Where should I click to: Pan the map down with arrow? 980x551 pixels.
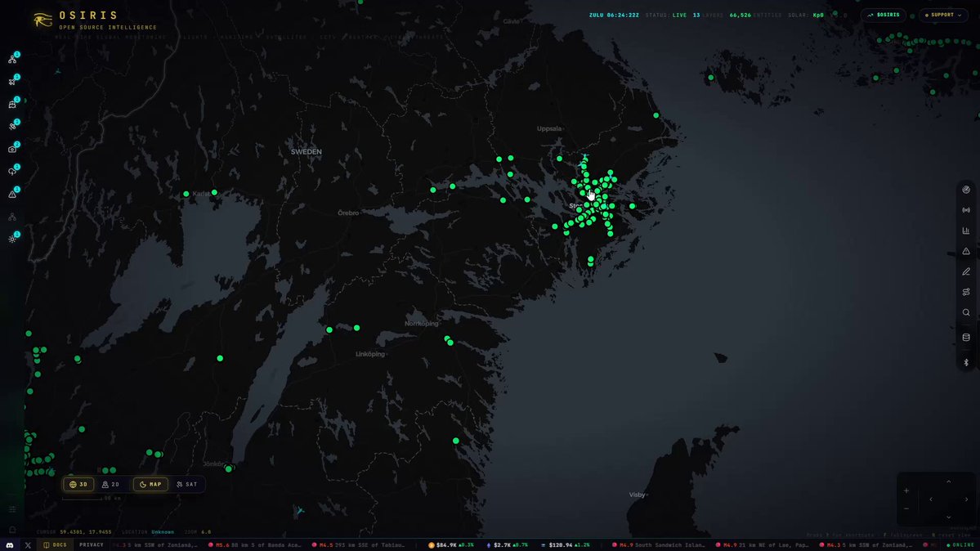point(949,517)
